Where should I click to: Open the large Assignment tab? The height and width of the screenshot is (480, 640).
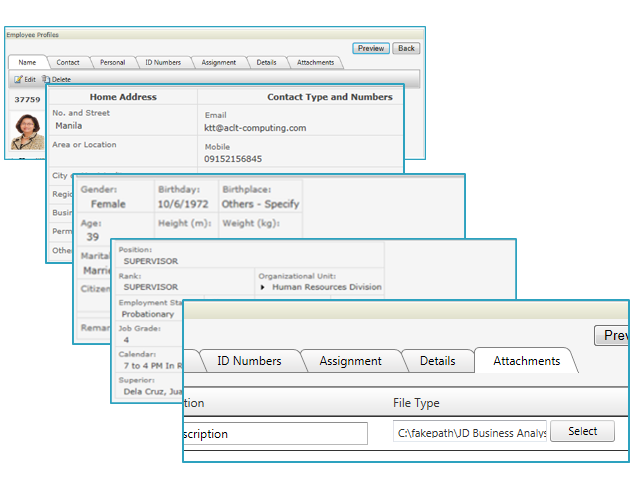[350, 361]
